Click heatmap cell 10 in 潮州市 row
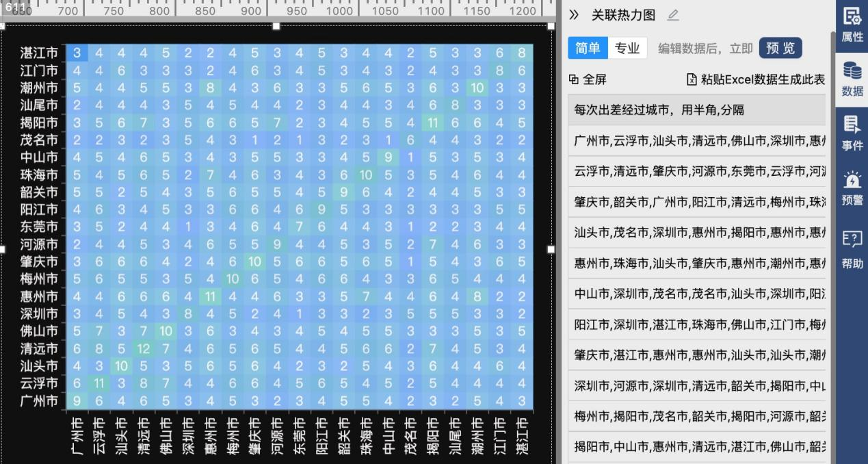Image resolution: width=868 pixels, height=464 pixels. [x=477, y=88]
